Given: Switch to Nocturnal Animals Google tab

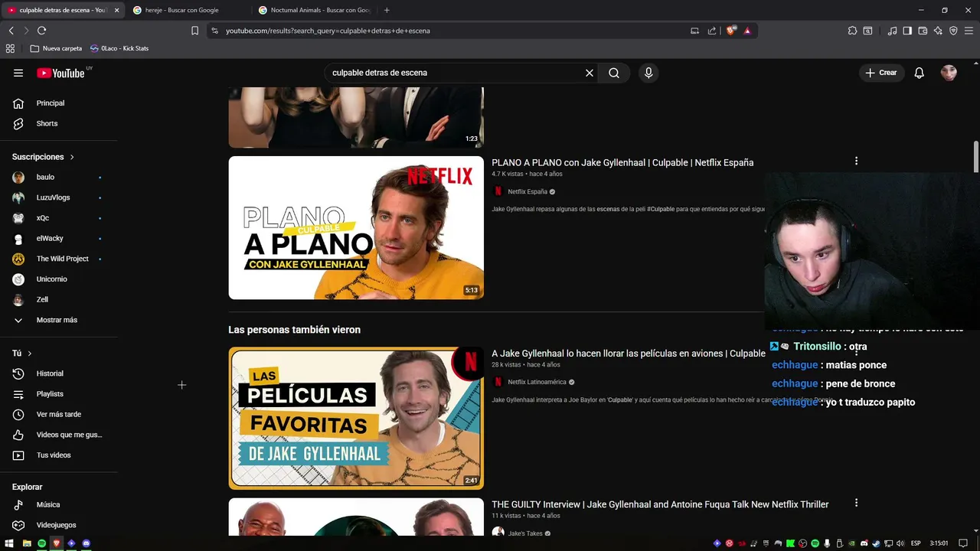Looking at the screenshot, I should coord(315,10).
